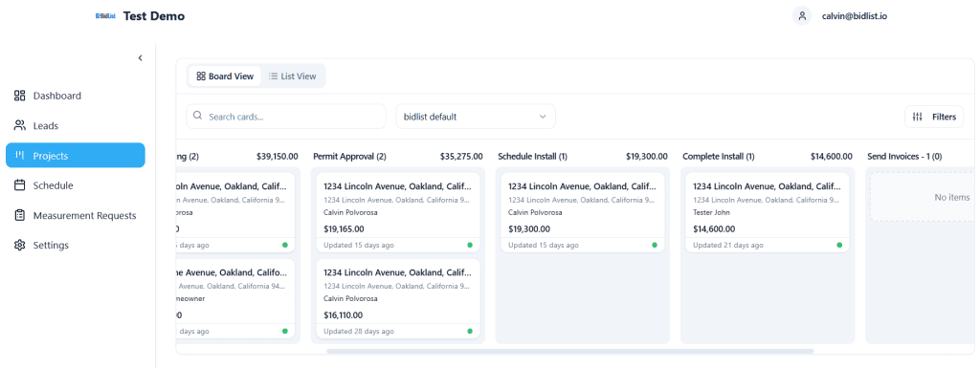Click Updated 21 days ago text
This screenshot has height=368, width=980.
click(x=728, y=245)
